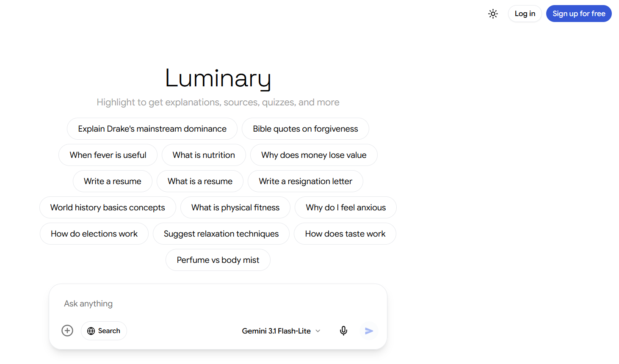Click the Luminary title
The width and height of the screenshot is (619, 364).
click(218, 78)
